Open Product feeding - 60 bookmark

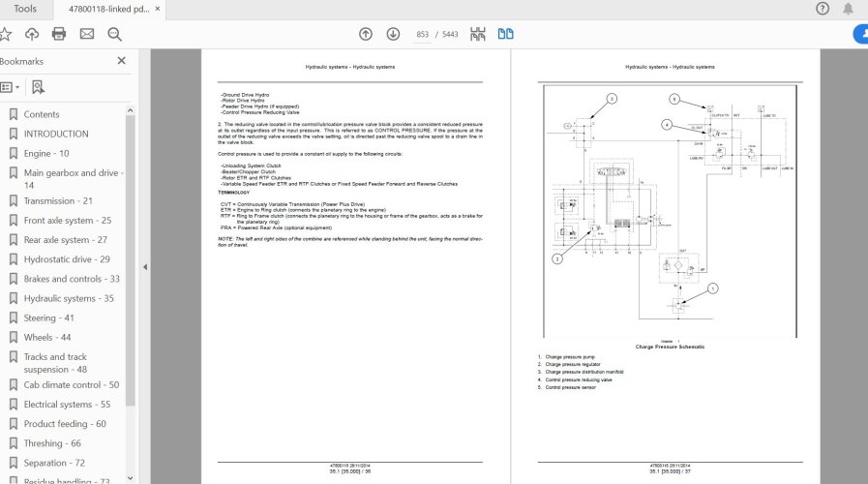65,424
